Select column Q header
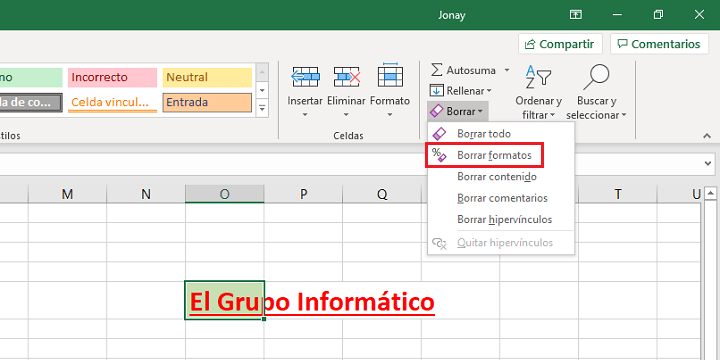 coord(382,194)
